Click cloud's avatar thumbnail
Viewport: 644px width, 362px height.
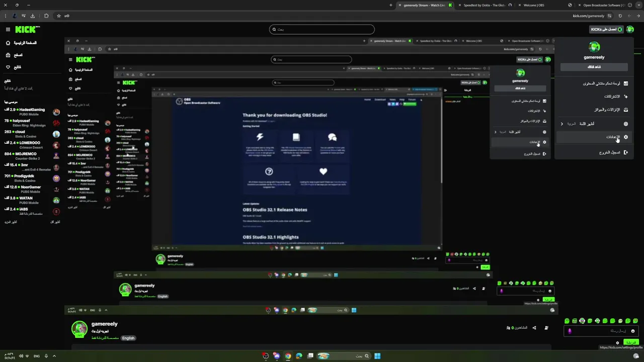56,134
